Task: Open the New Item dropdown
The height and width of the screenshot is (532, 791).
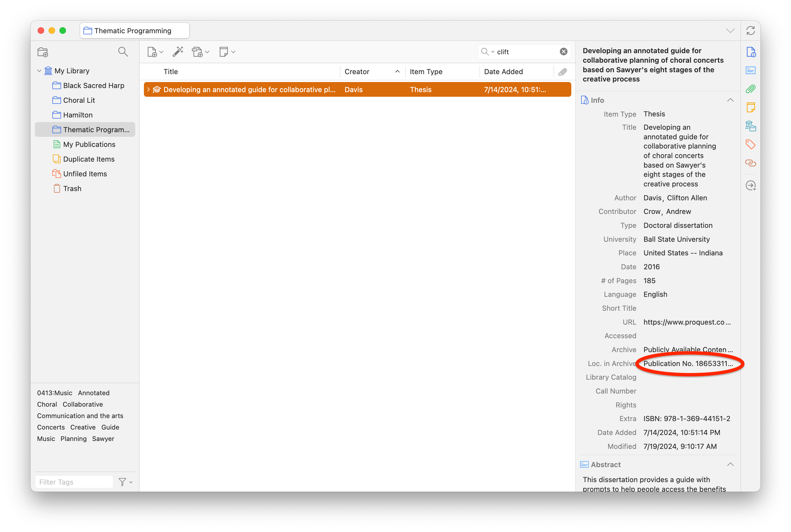Action: [x=155, y=52]
